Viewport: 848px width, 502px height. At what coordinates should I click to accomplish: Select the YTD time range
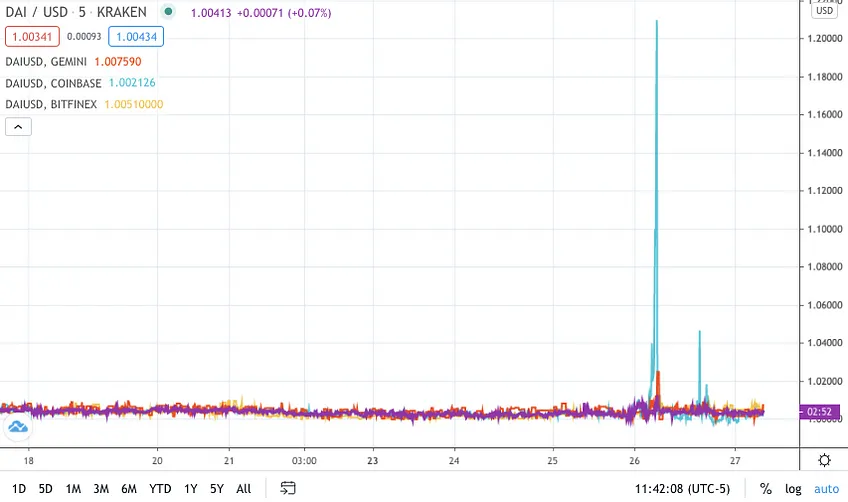(x=160, y=489)
